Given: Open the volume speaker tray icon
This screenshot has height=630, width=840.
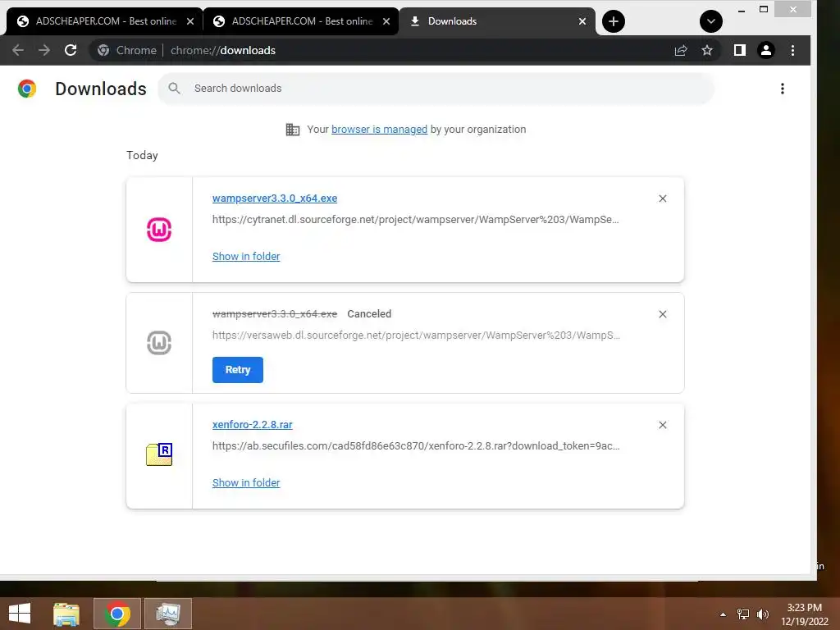Looking at the screenshot, I should 763,614.
